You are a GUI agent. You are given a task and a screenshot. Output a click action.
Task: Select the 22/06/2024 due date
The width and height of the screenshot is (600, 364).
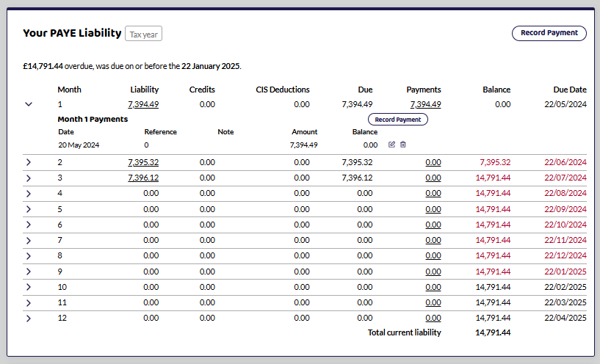click(x=565, y=162)
